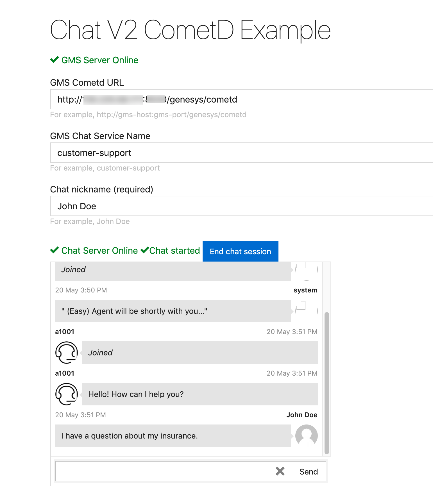Click the "For example, John Doe" hint text
The width and height of the screenshot is (433, 504).
[90, 221]
